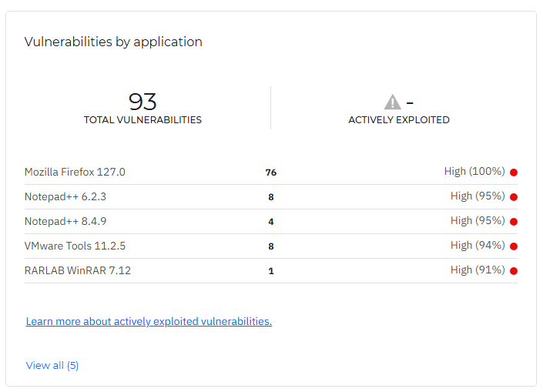Select the VMware Tools 11.2.5 entry
The height and width of the screenshot is (392, 543).
[x=75, y=246]
